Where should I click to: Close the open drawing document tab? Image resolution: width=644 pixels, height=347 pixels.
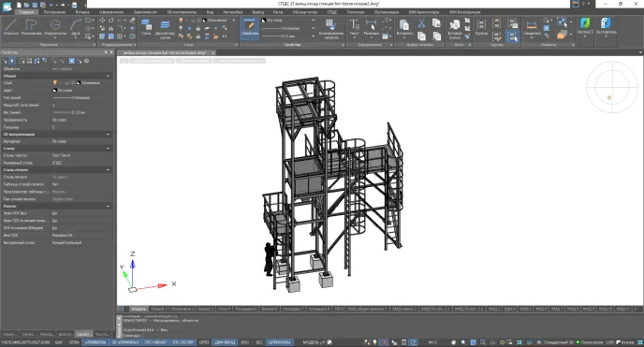point(212,52)
